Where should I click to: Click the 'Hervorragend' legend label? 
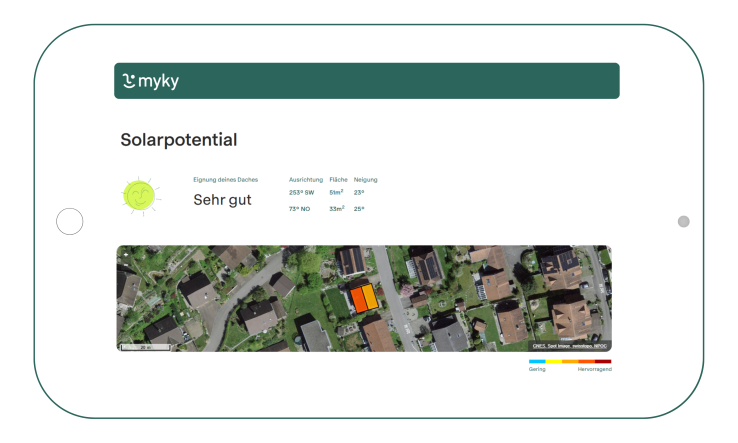[595, 369]
